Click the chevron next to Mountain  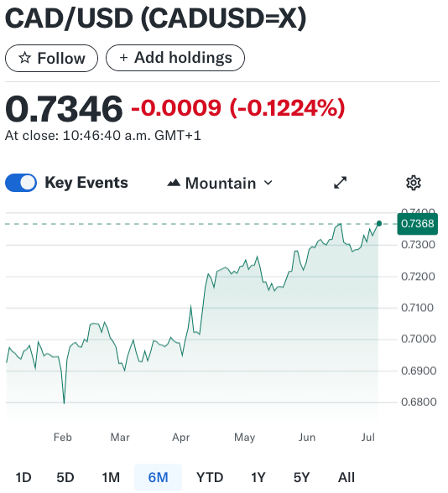point(268,183)
